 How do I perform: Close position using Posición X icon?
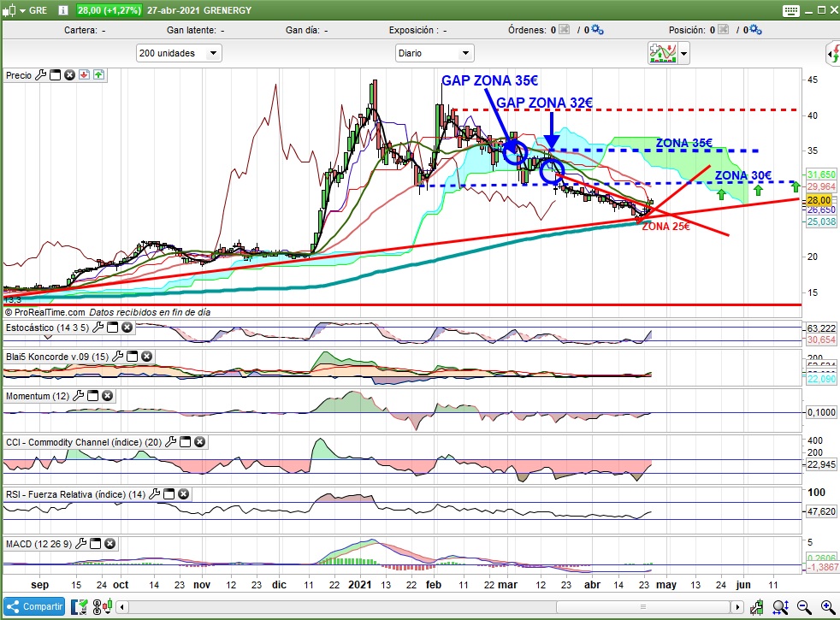pos(723,29)
